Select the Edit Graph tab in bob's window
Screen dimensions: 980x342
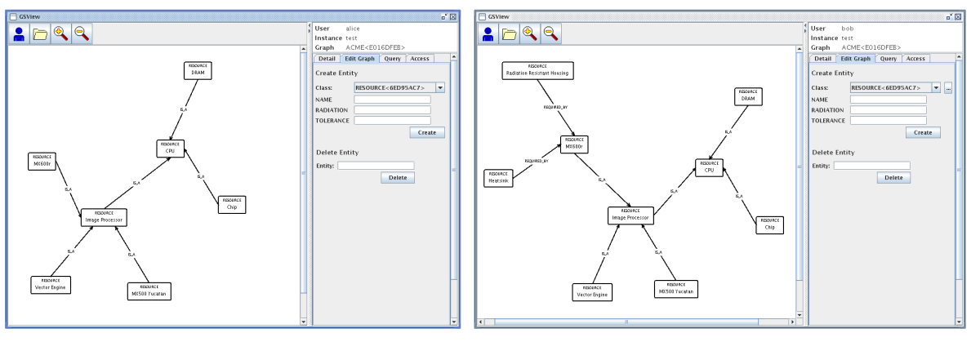point(856,59)
